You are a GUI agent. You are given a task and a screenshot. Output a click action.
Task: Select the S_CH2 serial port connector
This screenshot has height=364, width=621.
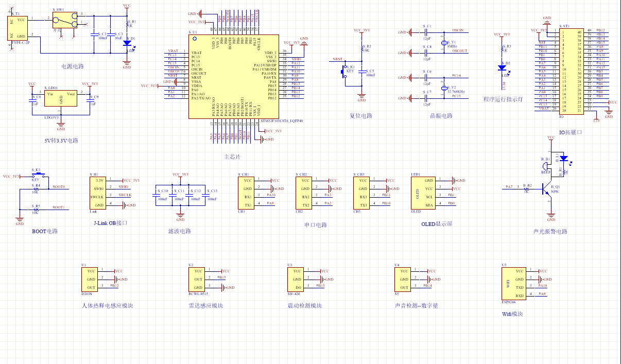(x=305, y=193)
